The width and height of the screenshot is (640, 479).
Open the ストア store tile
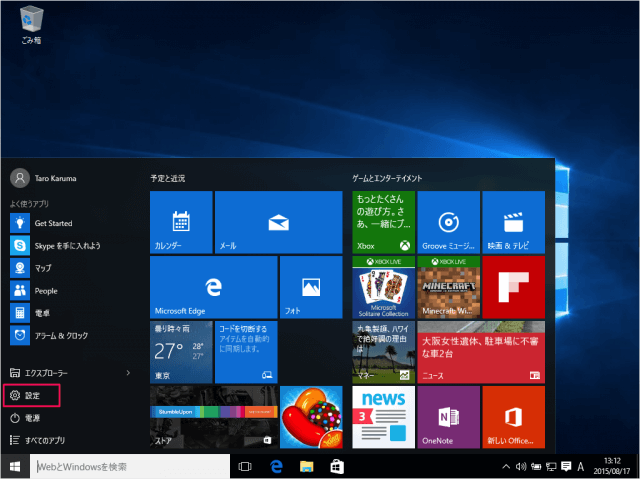tap(213, 417)
